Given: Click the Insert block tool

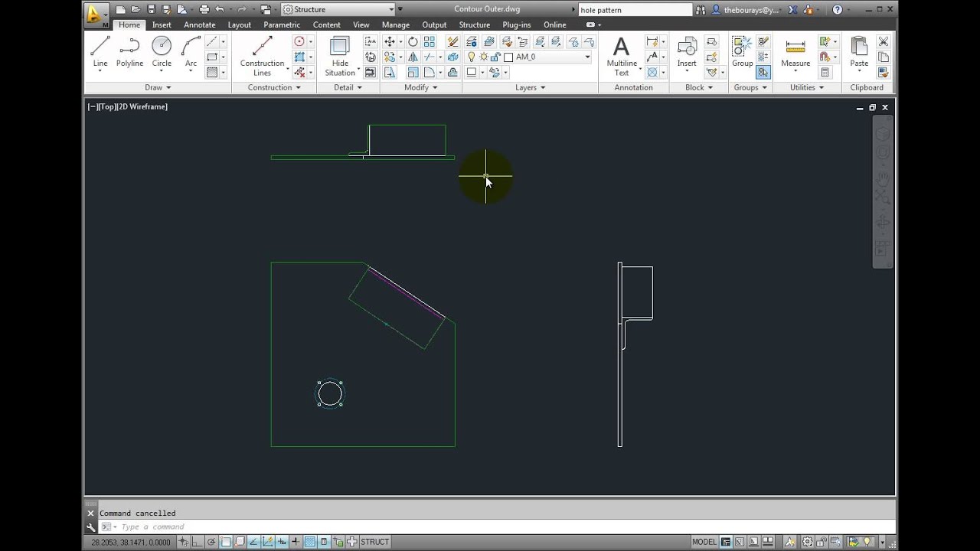Looking at the screenshot, I should [x=687, y=54].
